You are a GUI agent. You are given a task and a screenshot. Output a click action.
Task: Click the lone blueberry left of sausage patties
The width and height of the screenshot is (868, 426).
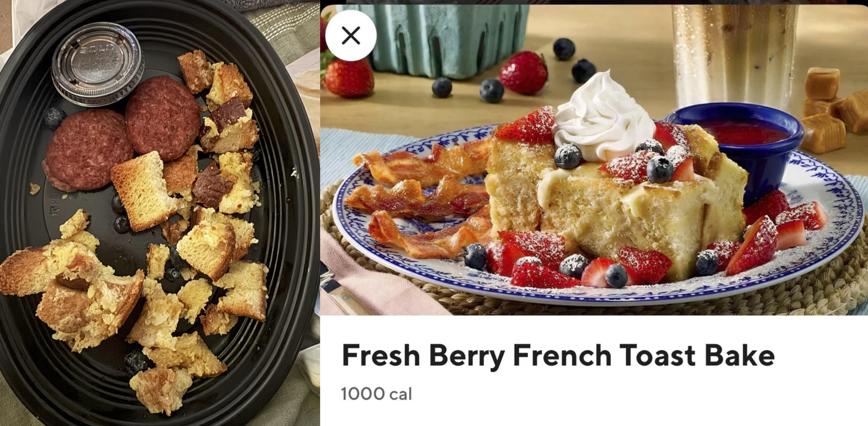point(54,118)
